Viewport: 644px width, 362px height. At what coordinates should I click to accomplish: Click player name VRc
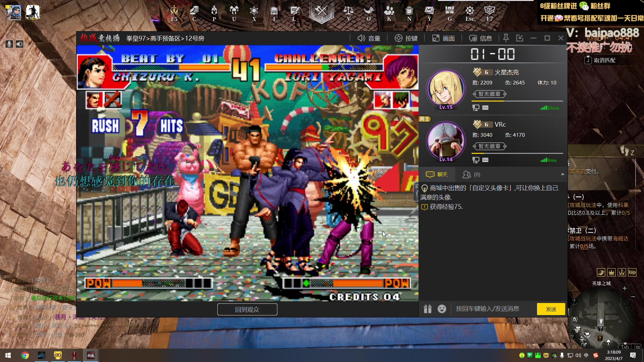pos(500,124)
